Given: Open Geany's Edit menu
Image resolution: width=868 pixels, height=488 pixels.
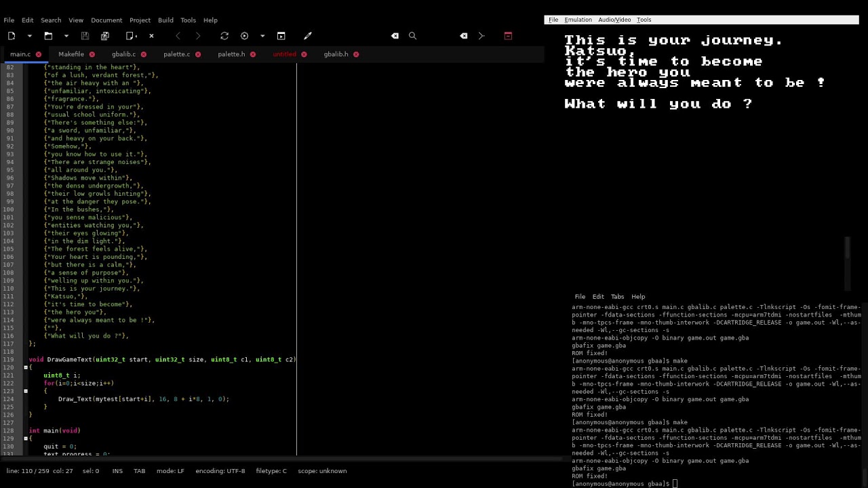Looking at the screenshot, I should 27,20.
